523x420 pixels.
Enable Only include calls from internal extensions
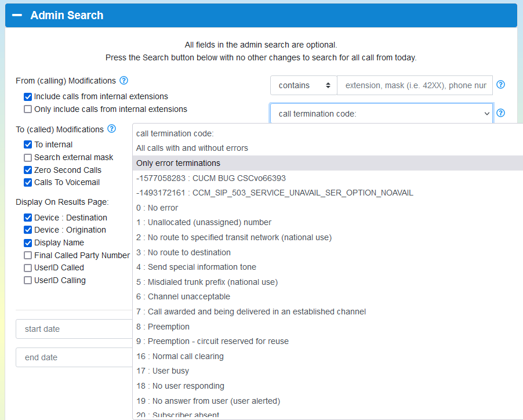click(x=28, y=110)
